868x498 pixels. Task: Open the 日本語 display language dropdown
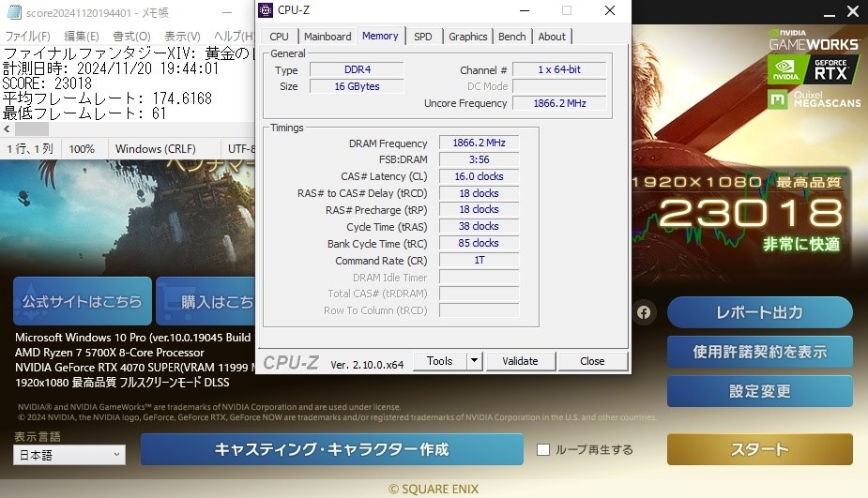[69, 455]
